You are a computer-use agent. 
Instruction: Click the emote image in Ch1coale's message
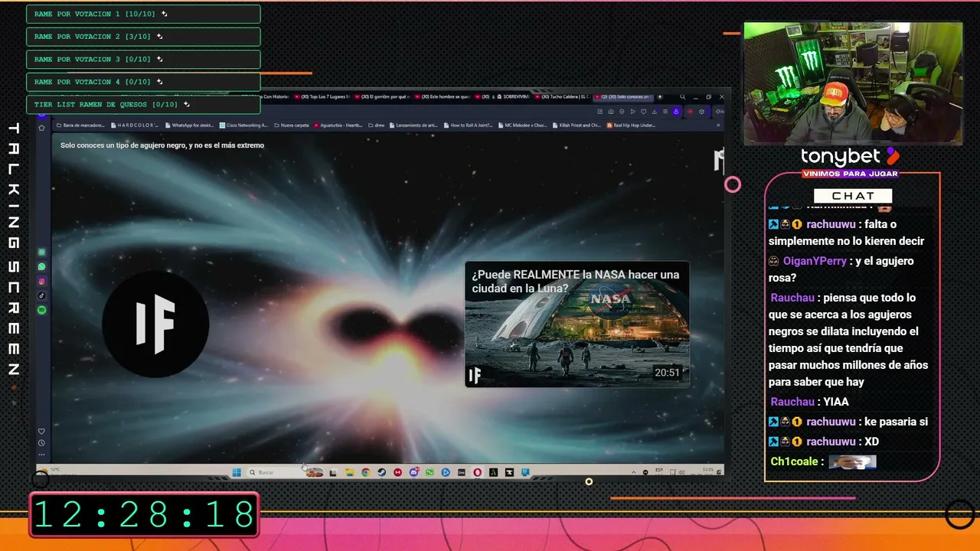pyautogui.click(x=852, y=461)
